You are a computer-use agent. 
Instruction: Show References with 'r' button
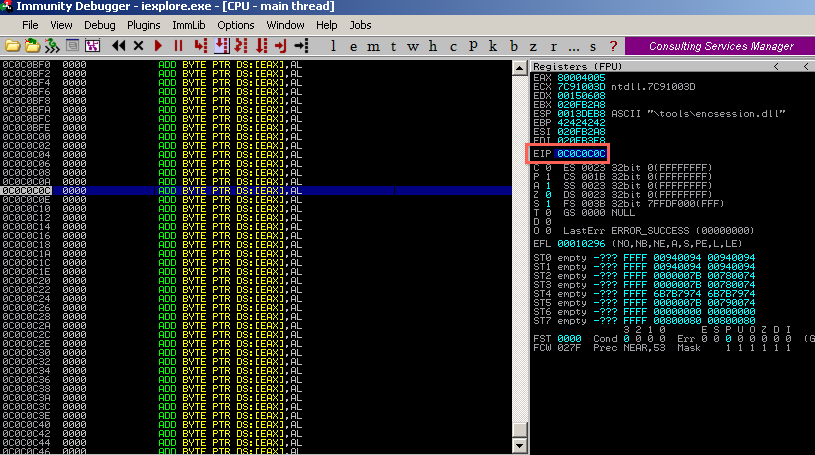pos(554,46)
